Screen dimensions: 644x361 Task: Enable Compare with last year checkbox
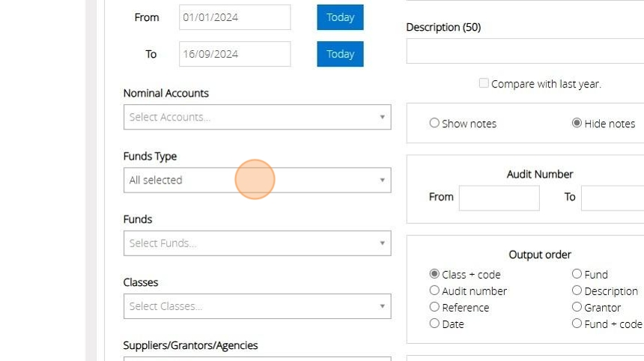(484, 83)
